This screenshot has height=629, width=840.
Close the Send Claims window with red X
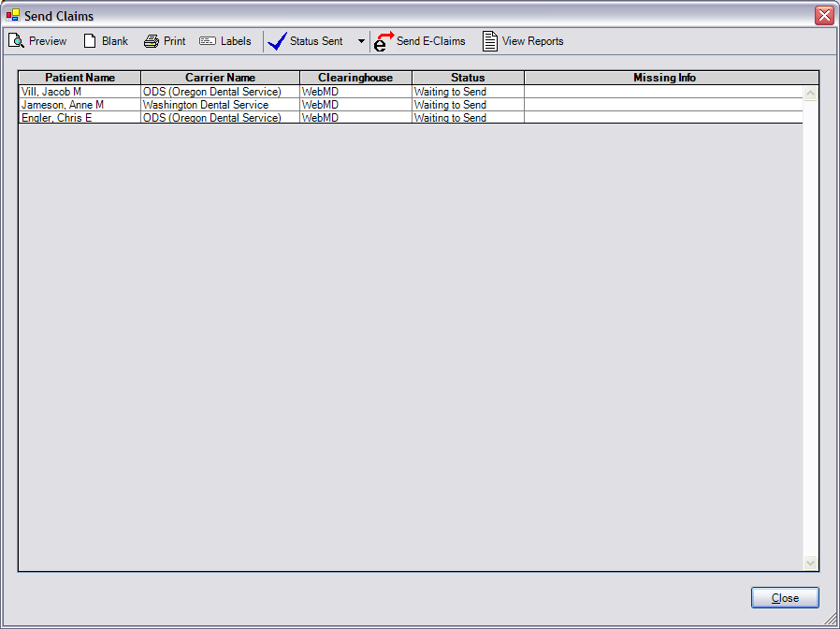coord(824,16)
